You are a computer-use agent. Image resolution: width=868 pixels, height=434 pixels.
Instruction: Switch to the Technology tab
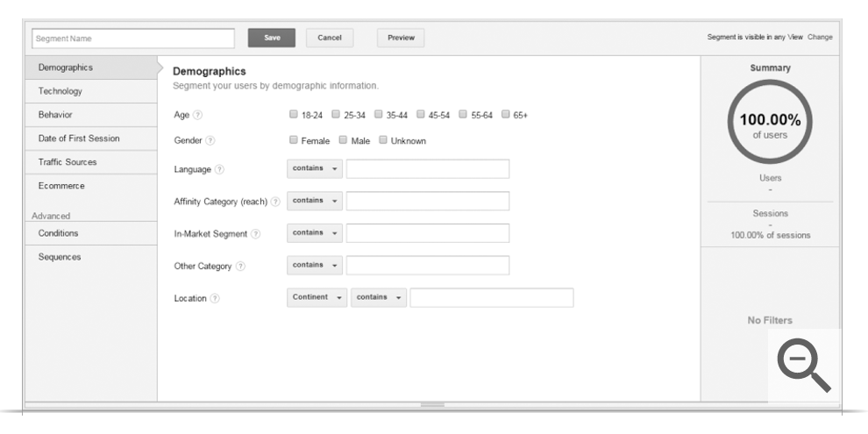click(x=60, y=91)
